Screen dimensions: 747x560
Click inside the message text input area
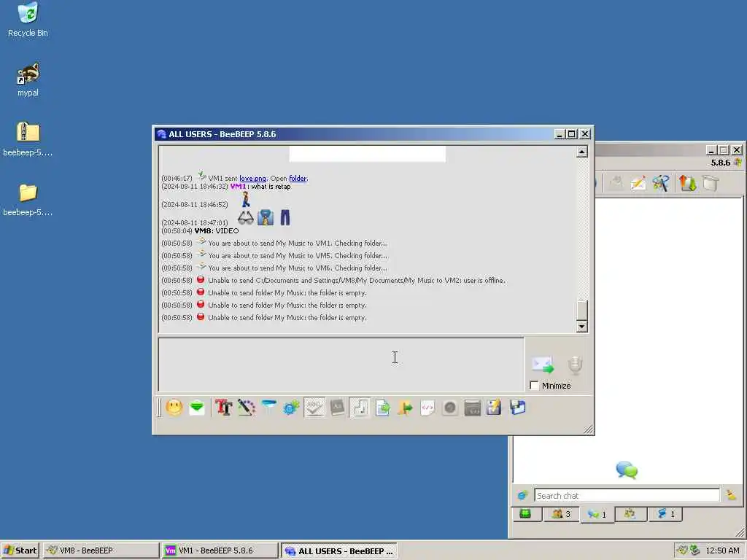coord(341,365)
